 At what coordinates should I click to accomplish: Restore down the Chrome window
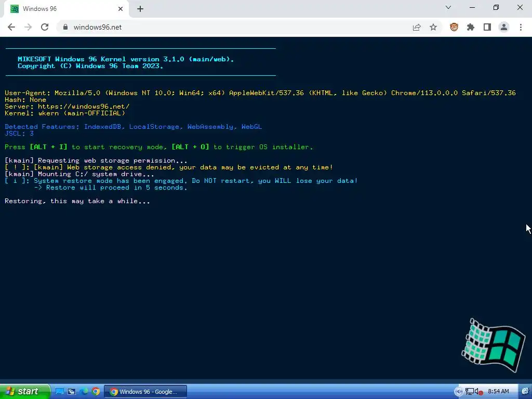point(496,7)
